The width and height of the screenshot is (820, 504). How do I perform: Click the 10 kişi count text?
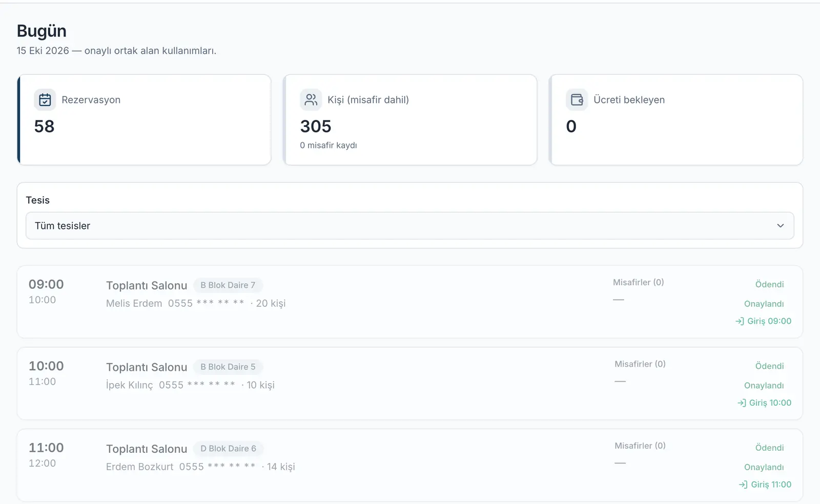260,385
